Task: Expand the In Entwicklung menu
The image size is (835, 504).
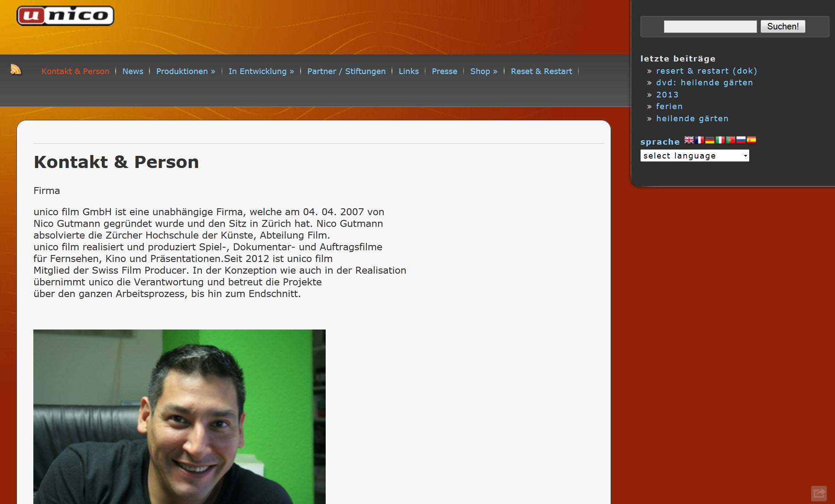Action: click(261, 71)
